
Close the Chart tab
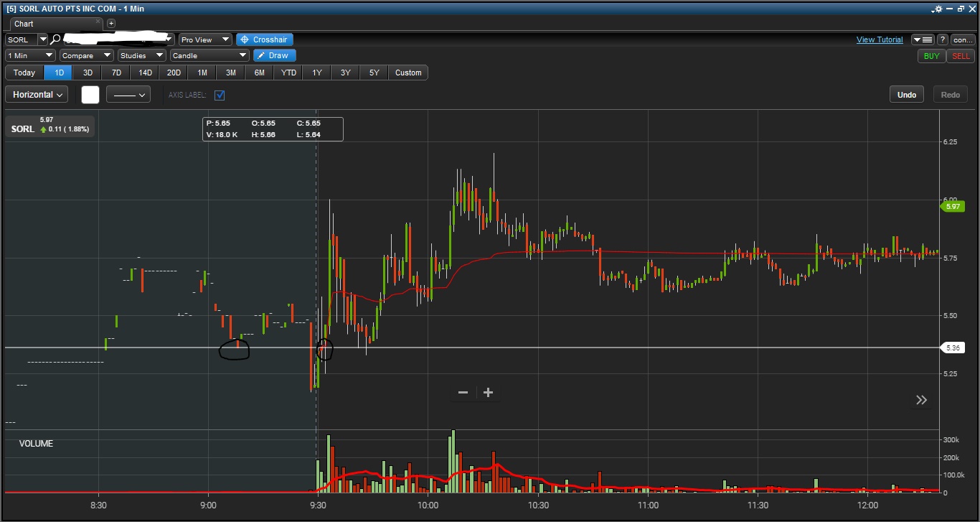point(98,22)
